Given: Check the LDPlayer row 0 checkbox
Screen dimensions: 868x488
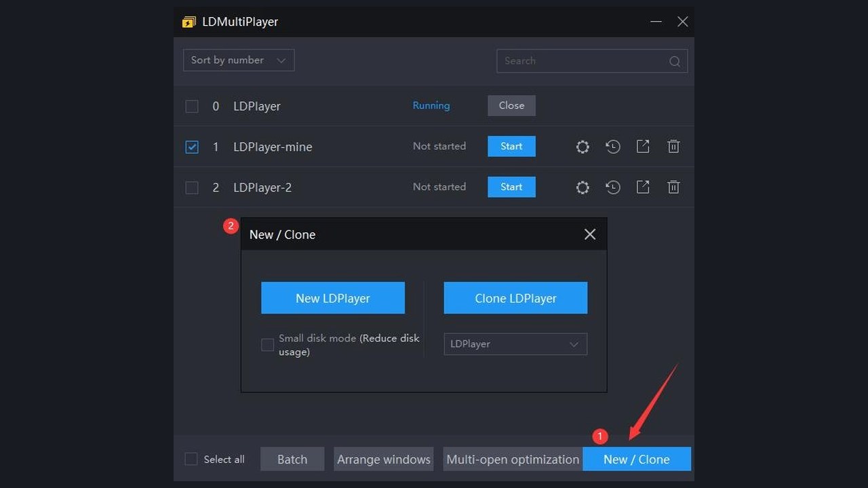Looking at the screenshot, I should pos(192,106).
